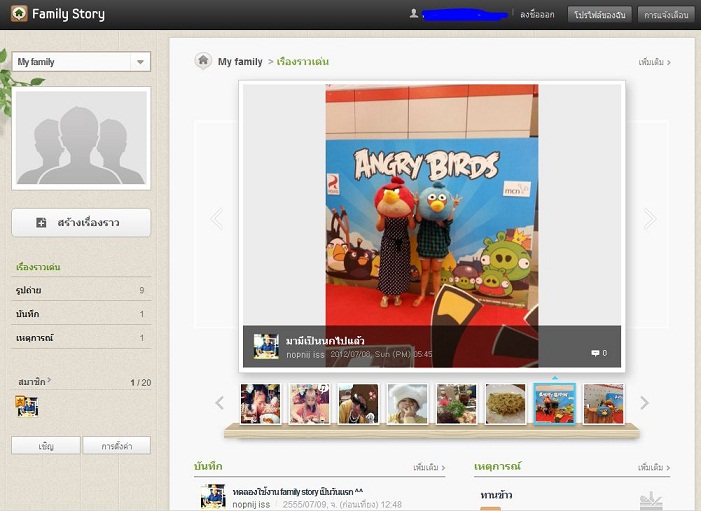
Task: Click the บันทึก section heading
Action: point(208,466)
